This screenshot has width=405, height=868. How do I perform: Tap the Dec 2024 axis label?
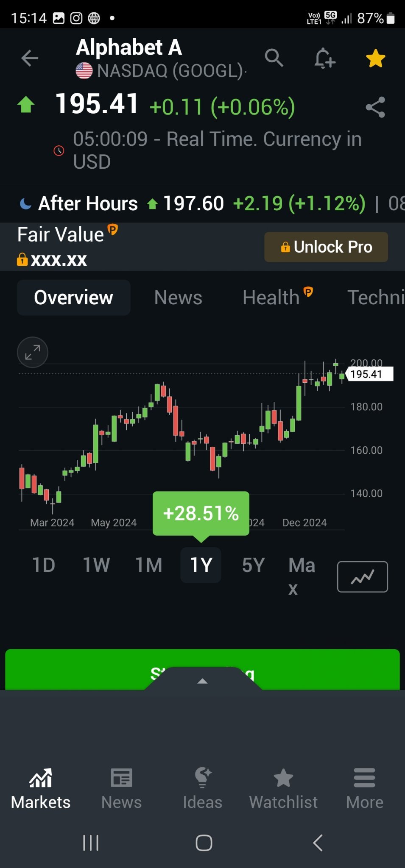304,523
